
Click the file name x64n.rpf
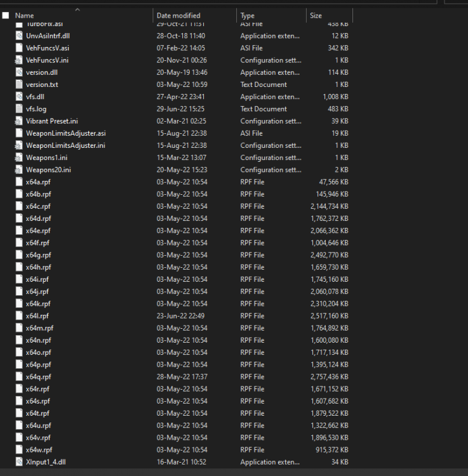[38, 340]
